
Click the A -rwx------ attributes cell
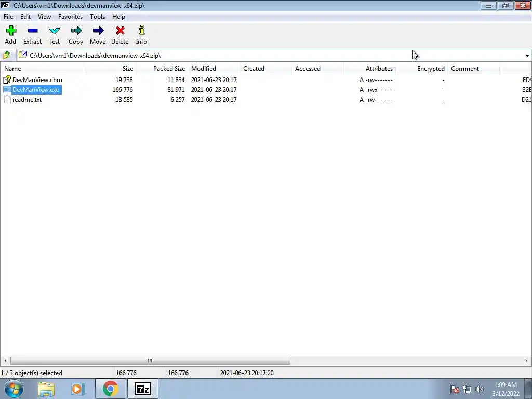(376, 89)
